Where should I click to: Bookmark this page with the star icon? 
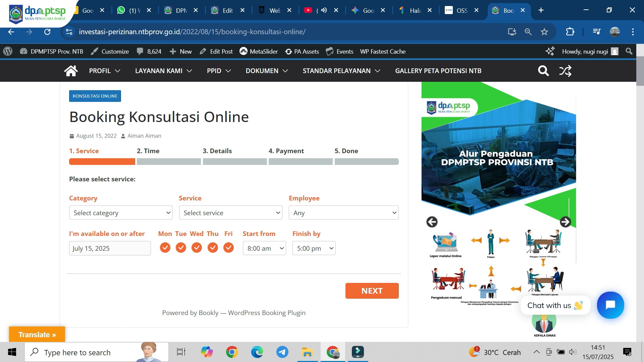click(x=544, y=32)
